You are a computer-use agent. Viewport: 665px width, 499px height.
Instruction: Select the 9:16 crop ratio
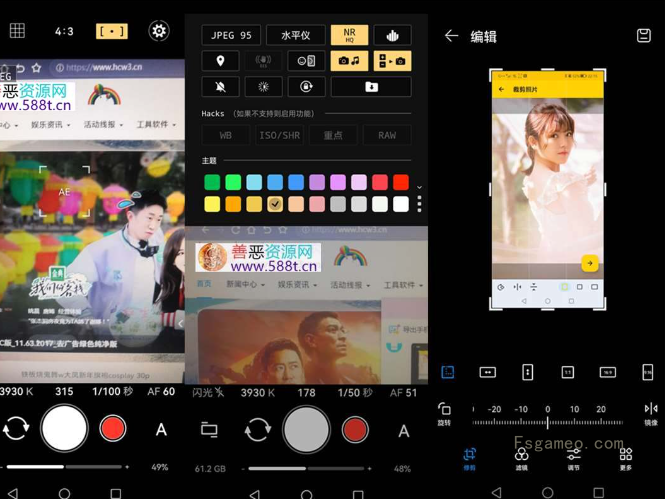point(648,372)
